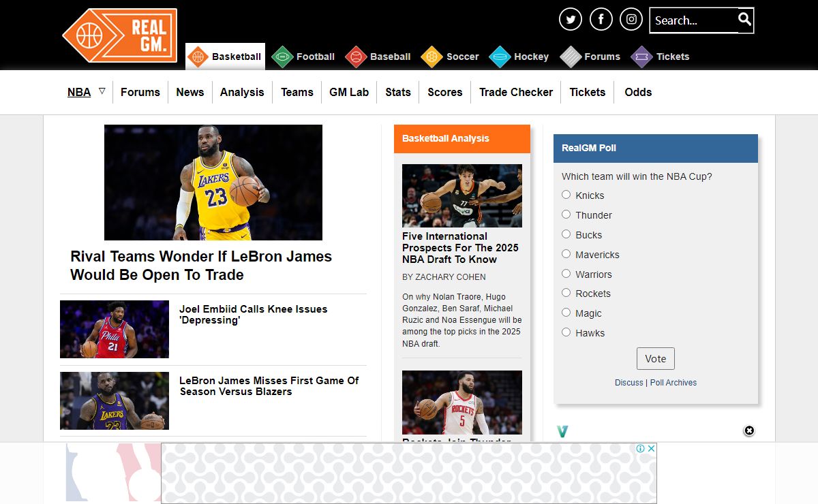
Task: Click the By Zachary Cohen byline
Action: tap(444, 277)
